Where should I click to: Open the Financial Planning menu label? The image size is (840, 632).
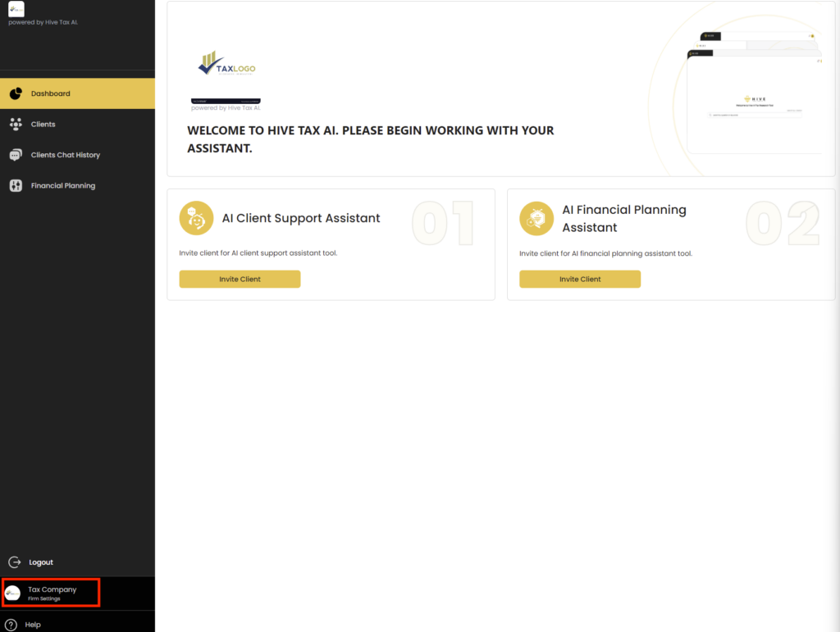[x=63, y=186]
